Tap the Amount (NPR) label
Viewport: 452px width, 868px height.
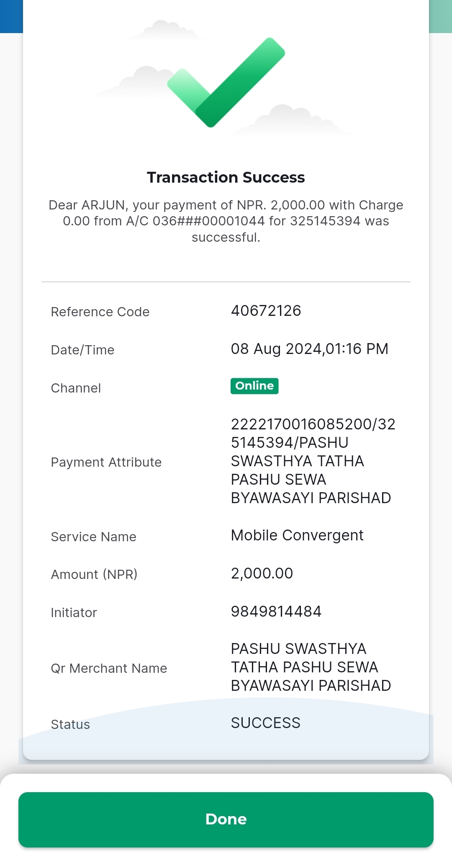tap(94, 574)
